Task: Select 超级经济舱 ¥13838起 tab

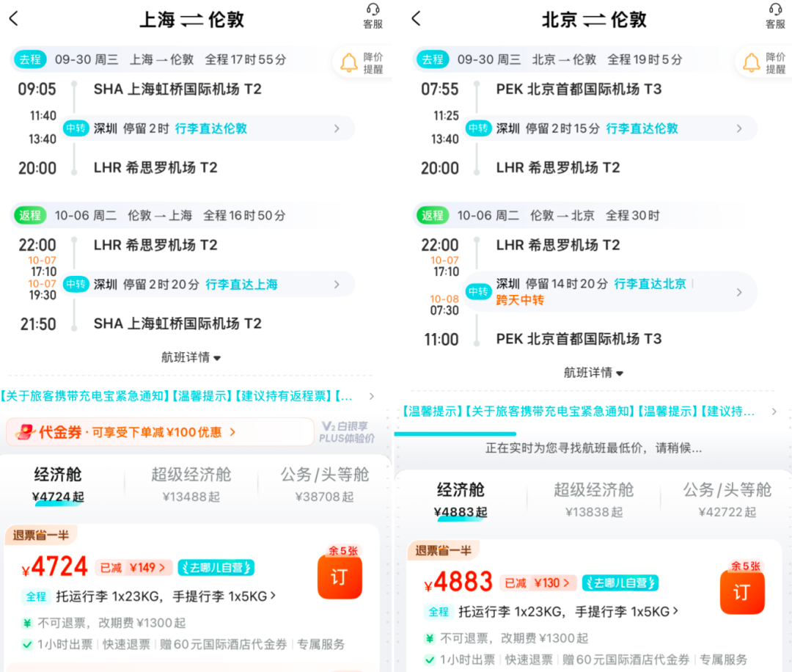Action: coord(593,499)
